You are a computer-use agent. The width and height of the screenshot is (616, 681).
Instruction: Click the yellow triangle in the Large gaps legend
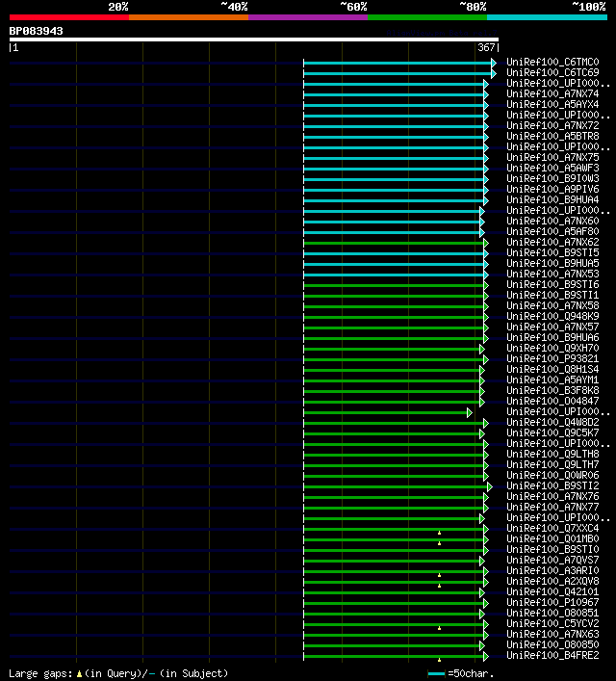click(x=79, y=674)
